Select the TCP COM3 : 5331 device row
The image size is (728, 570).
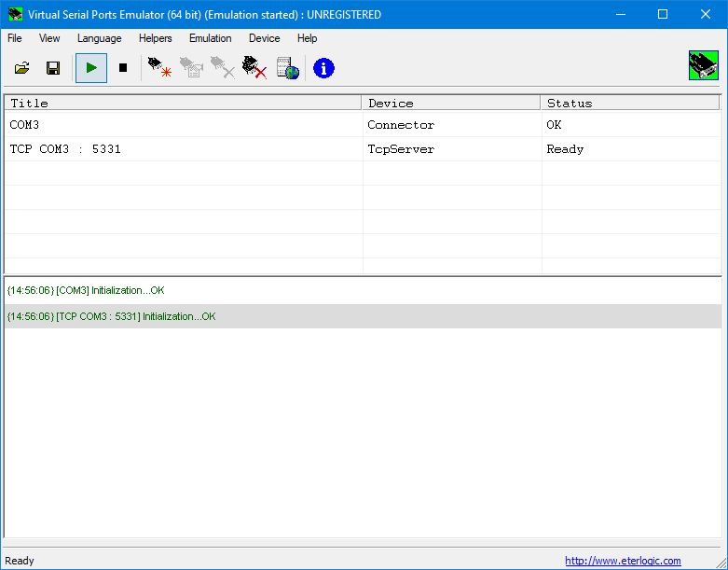coord(183,149)
